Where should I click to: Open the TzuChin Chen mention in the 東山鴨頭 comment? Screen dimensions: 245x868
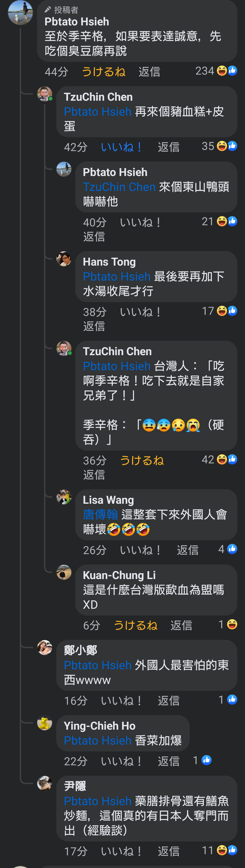[x=119, y=187]
